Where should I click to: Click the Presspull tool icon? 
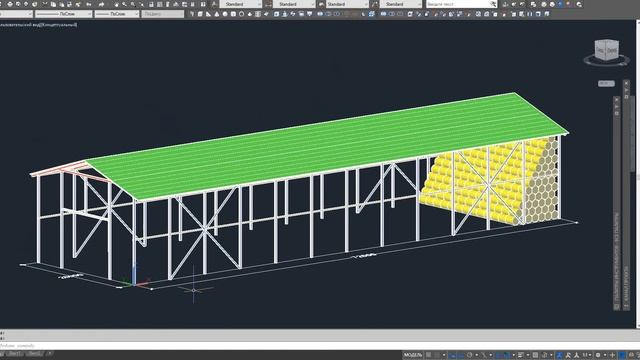point(284,14)
